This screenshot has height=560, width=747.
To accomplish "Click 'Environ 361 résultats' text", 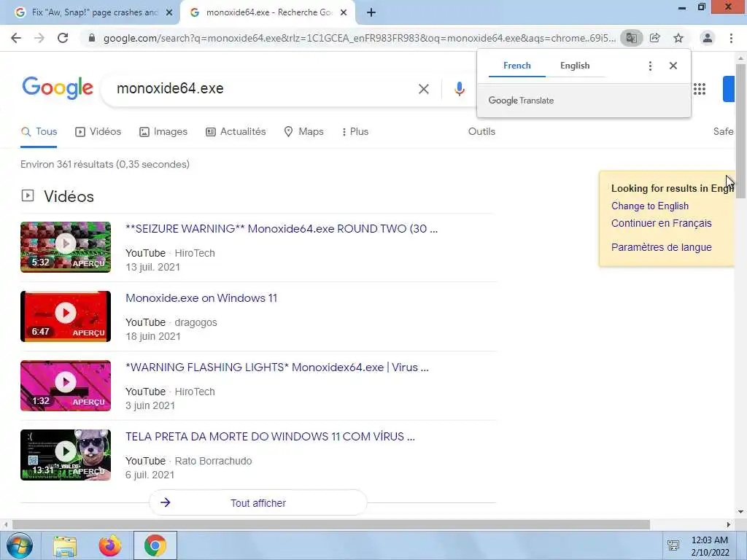I will click(x=105, y=164).
